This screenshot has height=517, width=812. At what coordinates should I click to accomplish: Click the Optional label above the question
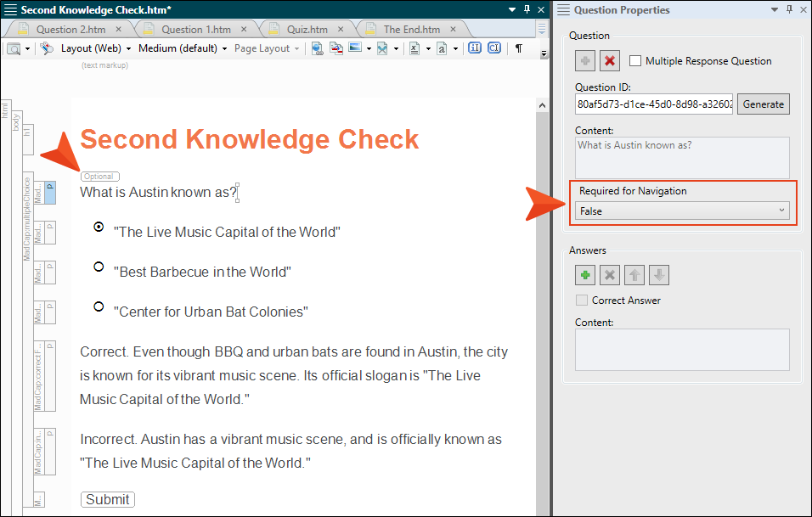(x=100, y=177)
